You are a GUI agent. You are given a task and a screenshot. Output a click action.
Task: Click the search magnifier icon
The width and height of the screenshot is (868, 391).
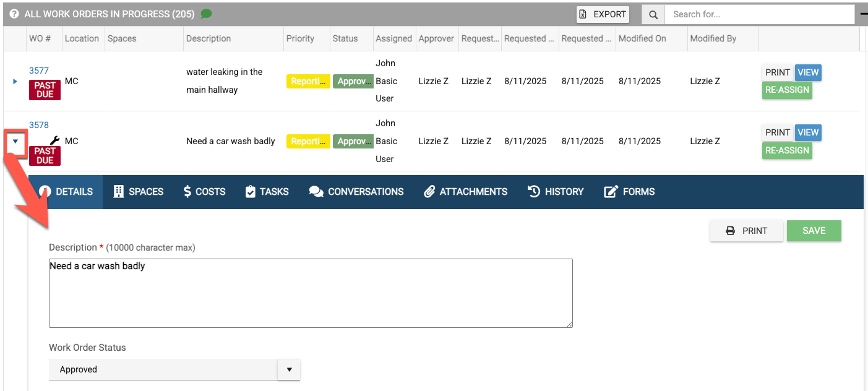653,14
